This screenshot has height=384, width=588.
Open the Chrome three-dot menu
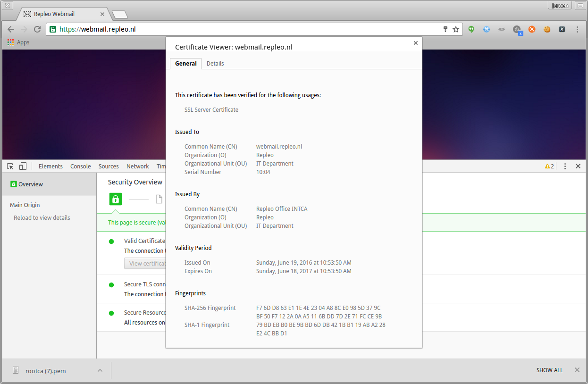coord(577,29)
